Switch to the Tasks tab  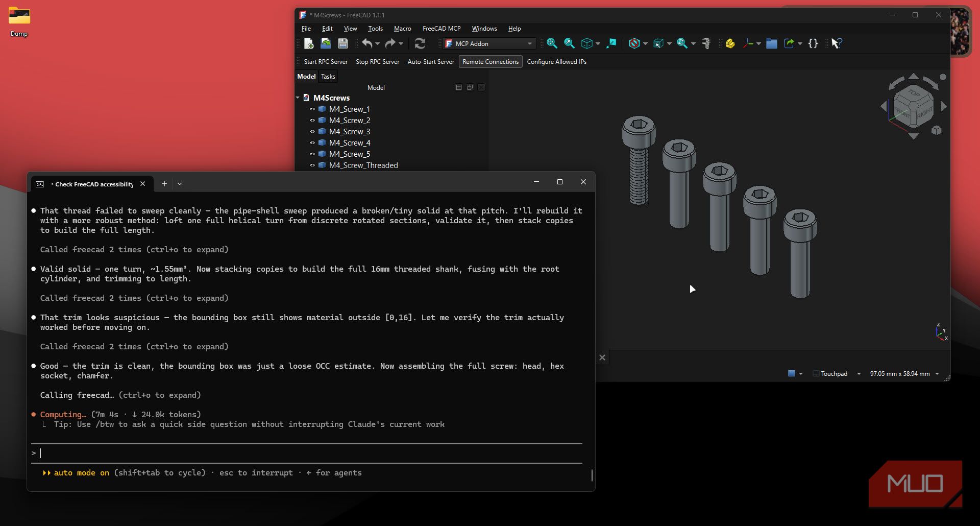point(328,77)
